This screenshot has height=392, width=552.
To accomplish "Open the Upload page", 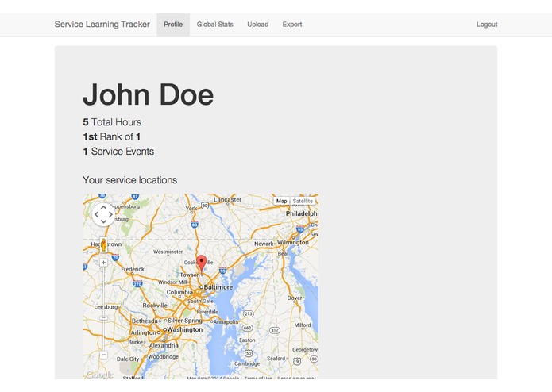I will point(257,25).
